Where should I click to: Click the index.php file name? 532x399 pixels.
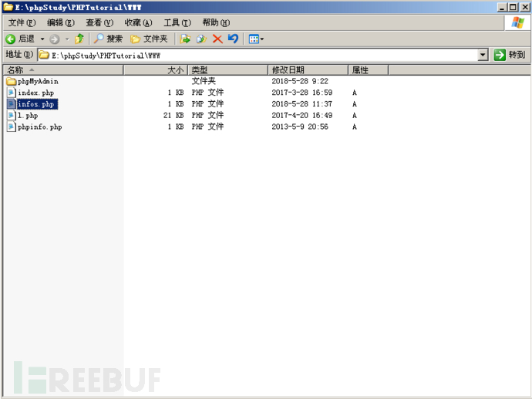36,93
